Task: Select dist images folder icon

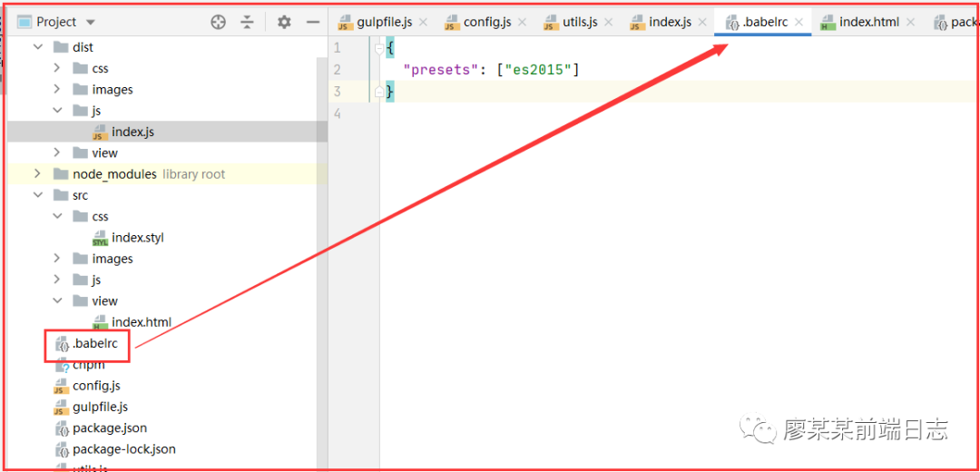Action: (80, 89)
